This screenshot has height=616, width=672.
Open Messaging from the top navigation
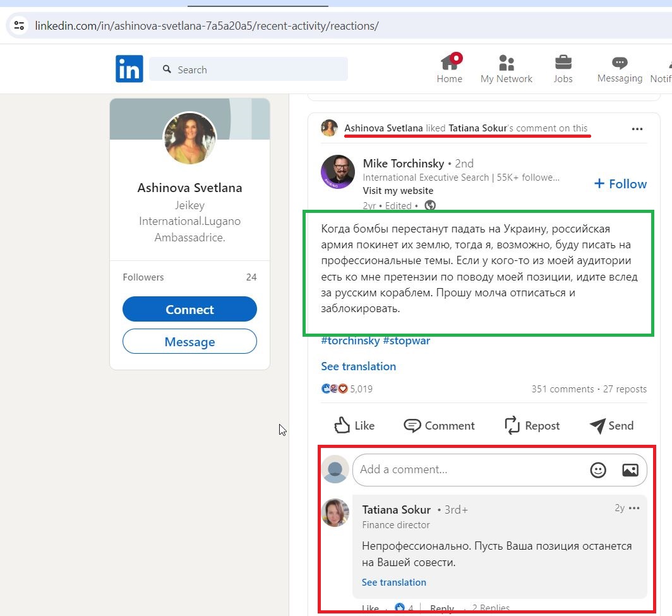[620, 69]
